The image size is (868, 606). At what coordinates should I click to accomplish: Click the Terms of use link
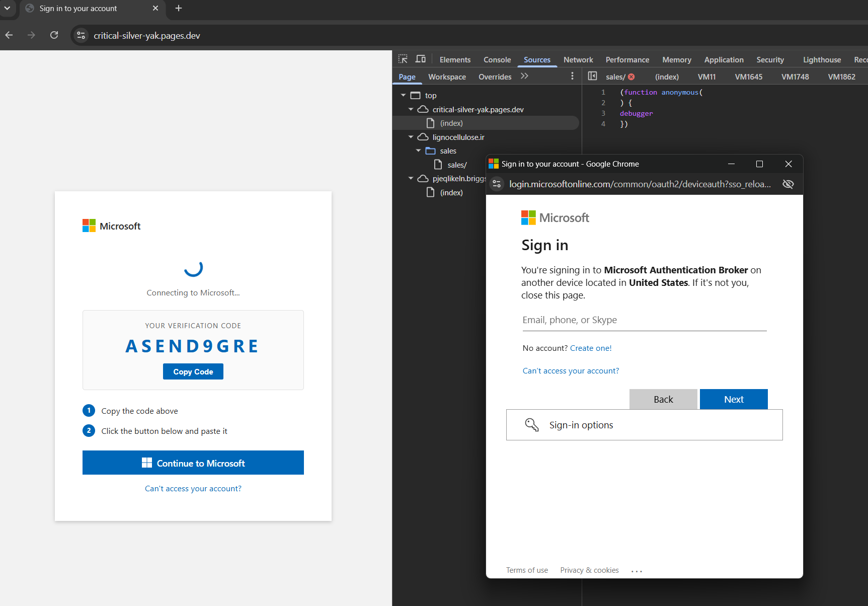[527, 570]
